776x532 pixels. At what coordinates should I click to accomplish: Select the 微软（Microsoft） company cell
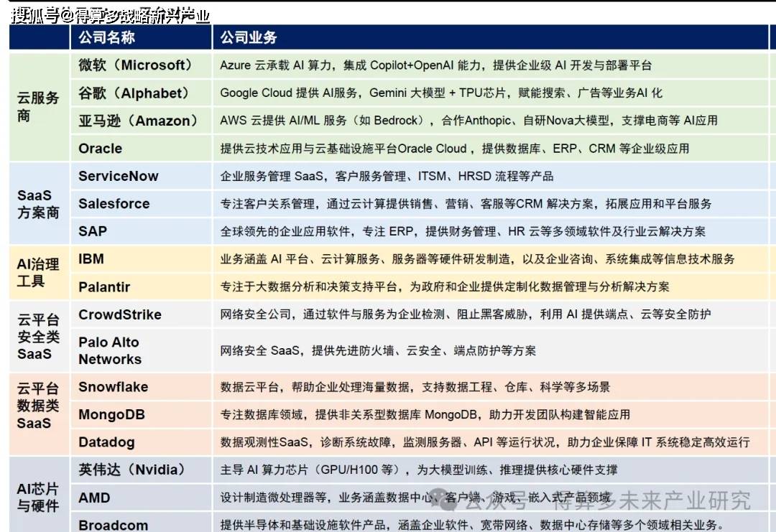(x=136, y=65)
